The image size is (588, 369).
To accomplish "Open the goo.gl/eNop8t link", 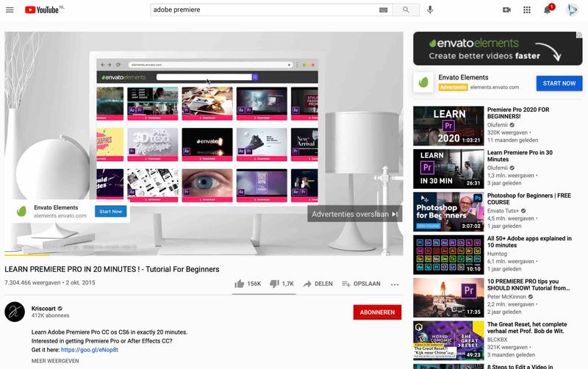I will coord(90,350).
